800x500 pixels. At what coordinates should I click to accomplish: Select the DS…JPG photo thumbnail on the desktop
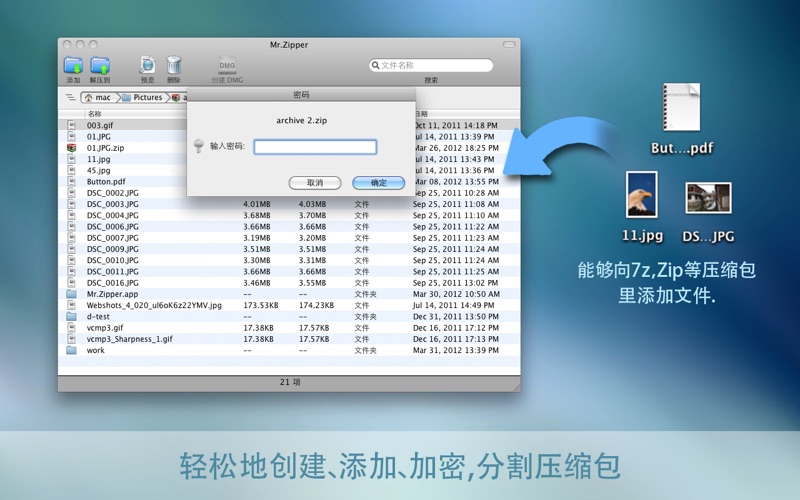click(708, 197)
